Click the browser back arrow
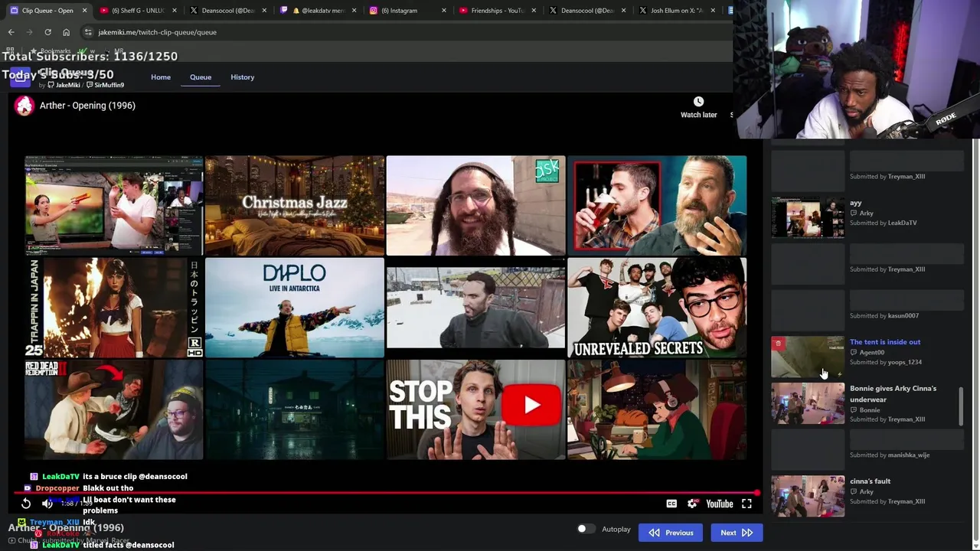 tap(11, 32)
